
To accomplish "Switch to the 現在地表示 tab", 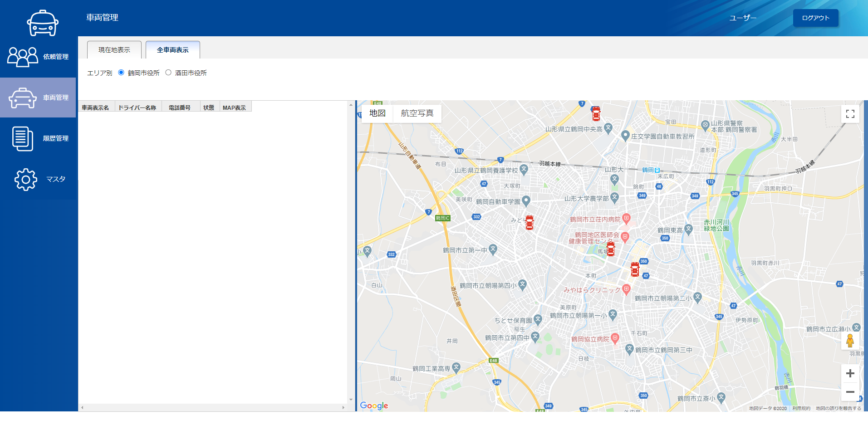I will [114, 50].
